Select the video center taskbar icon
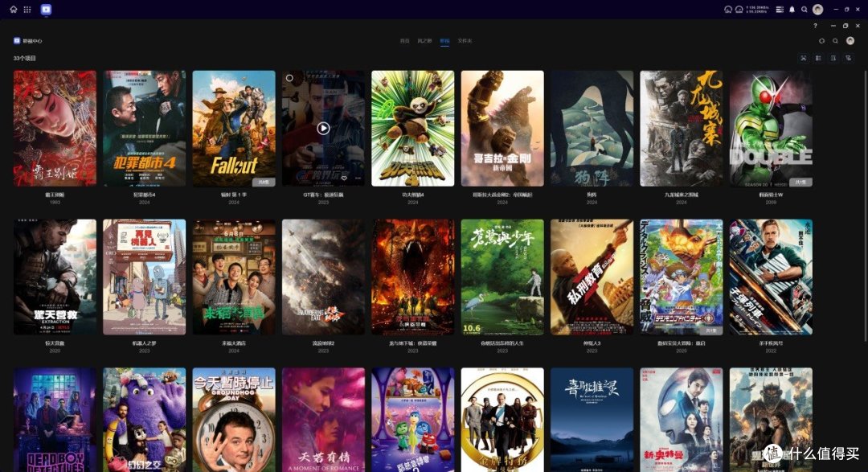Screen dimensions: 868x472 click(46, 10)
